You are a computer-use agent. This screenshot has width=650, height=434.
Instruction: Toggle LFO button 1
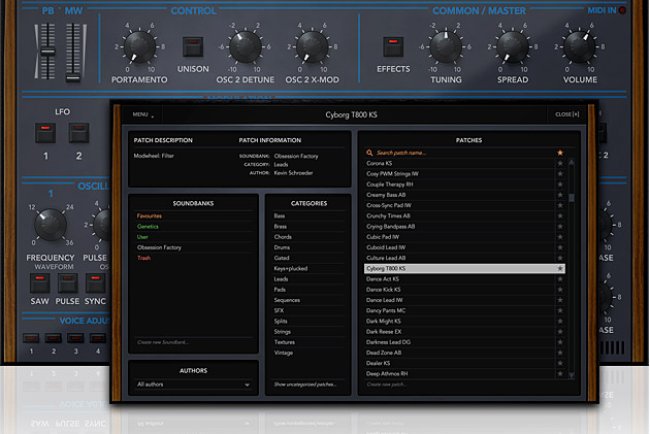pos(46,133)
